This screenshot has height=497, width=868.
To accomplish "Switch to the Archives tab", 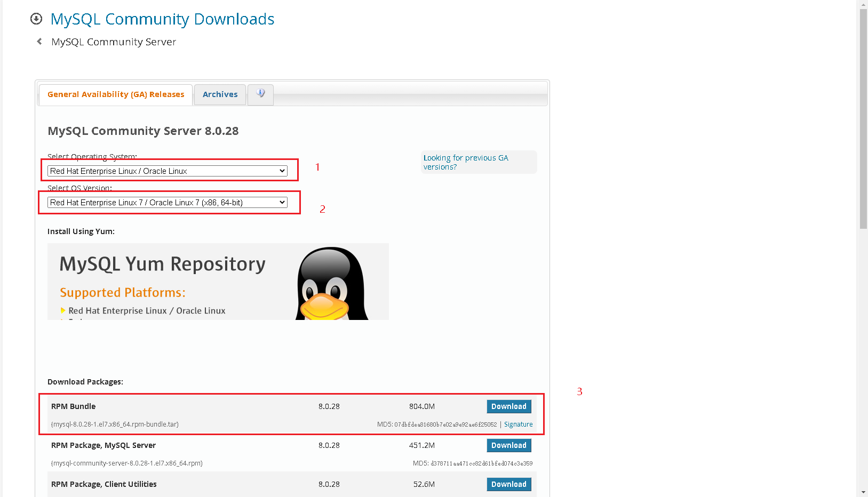I will pos(220,94).
